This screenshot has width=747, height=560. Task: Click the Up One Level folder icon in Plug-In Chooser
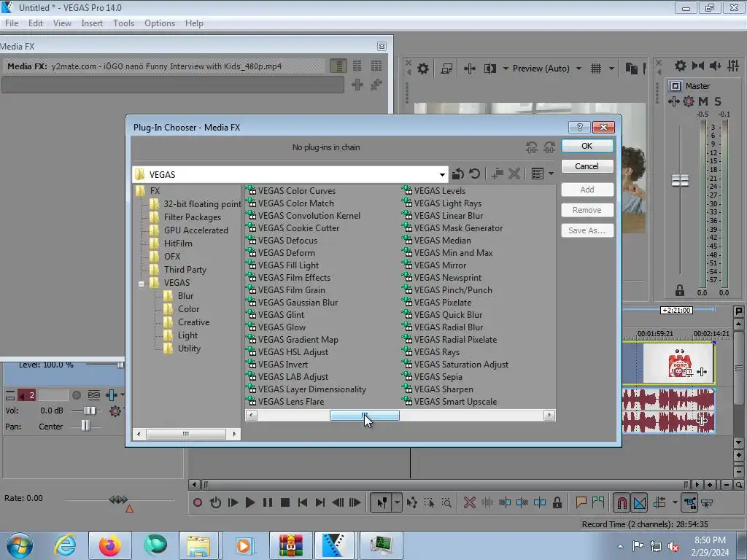pyautogui.click(x=458, y=174)
